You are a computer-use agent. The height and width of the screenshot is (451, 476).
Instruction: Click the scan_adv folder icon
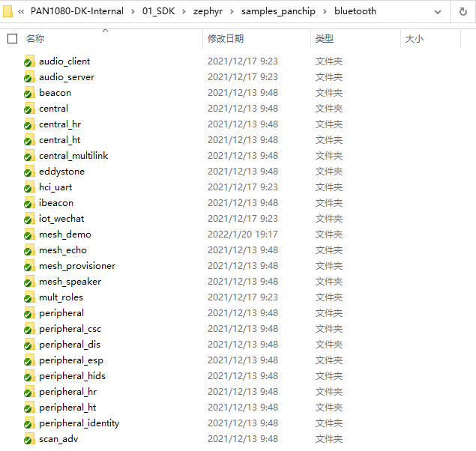pos(29,439)
